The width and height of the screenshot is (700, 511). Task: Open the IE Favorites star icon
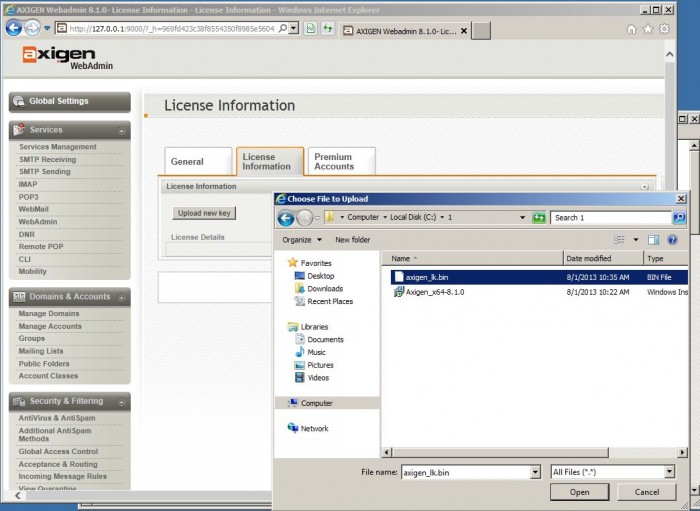click(x=648, y=29)
